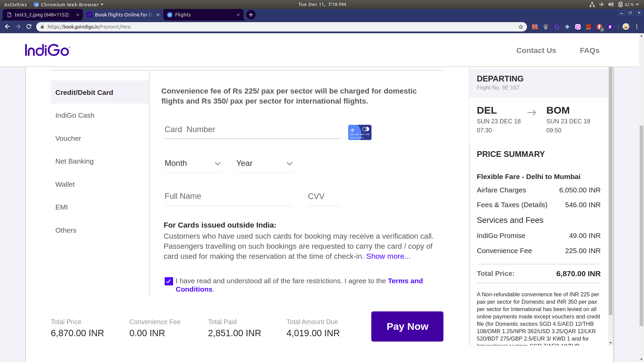Viewport: 644px width, 362px height.
Task: Click the IndiGo logo
Action: click(x=47, y=50)
